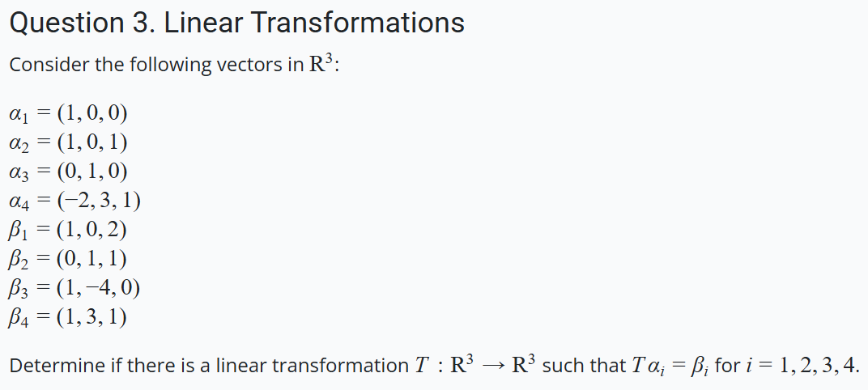Select the β4 = (1,3,1) line

coord(68,317)
